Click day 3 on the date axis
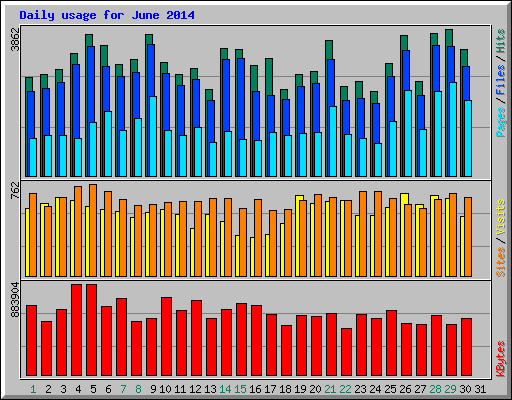Viewport: 512px width, 400px height. (63, 389)
